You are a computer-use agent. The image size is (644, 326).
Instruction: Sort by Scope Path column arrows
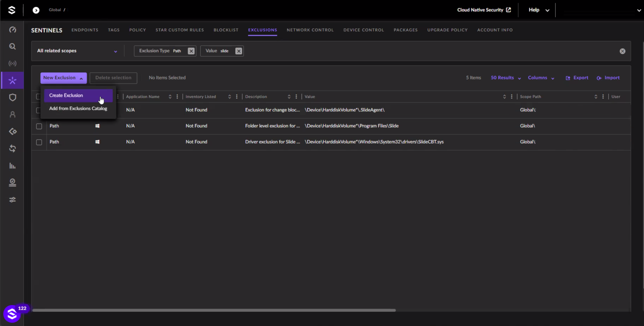click(x=596, y=97)
